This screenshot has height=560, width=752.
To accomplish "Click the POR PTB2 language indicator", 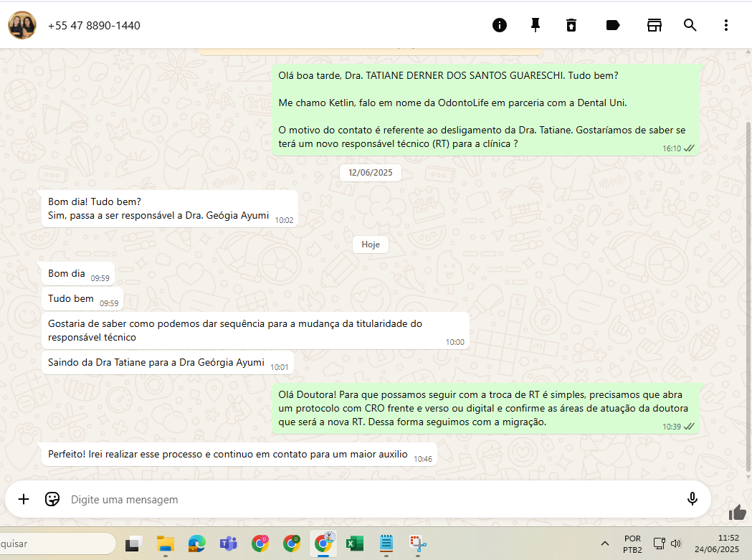I will tap(632, 544).
